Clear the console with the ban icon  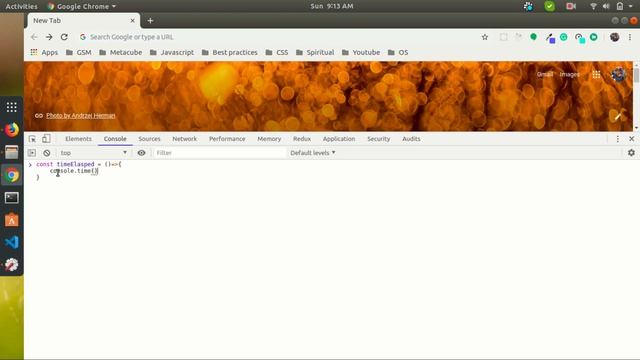coord(47,153)
